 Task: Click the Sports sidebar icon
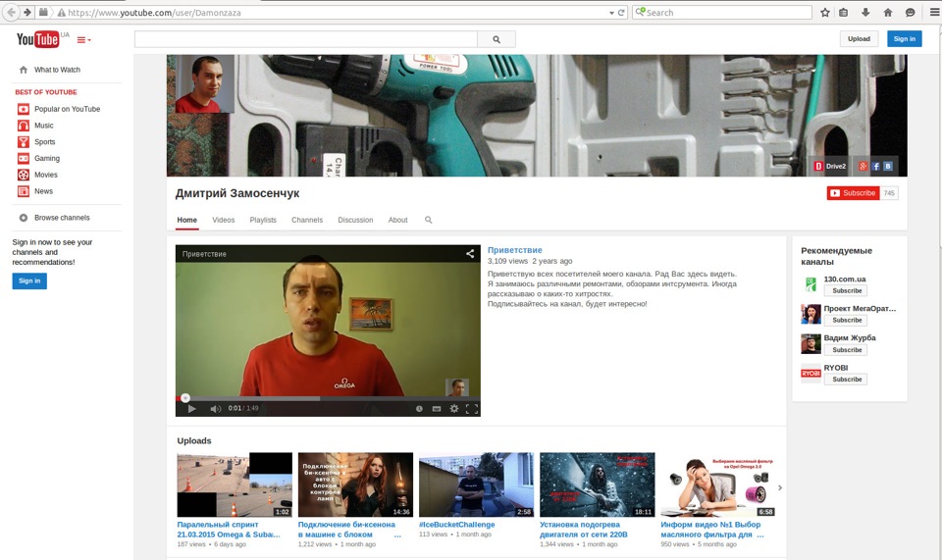pyautogui.click(x=24, y=142)
